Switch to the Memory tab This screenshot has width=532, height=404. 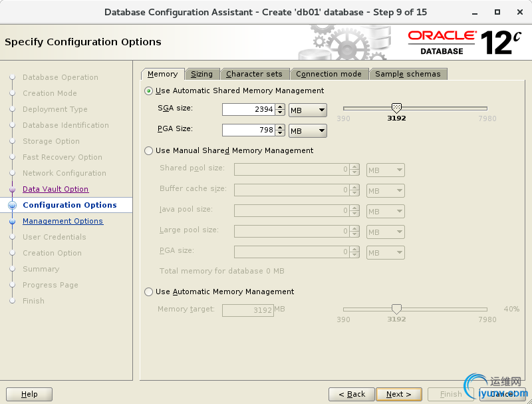pos(162,74)
